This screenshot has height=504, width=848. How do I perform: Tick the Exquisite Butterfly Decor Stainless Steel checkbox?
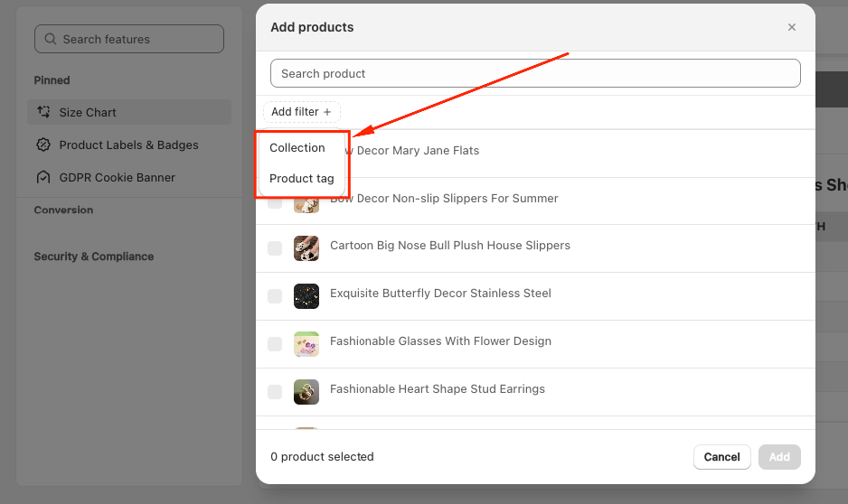coord(275,296)
